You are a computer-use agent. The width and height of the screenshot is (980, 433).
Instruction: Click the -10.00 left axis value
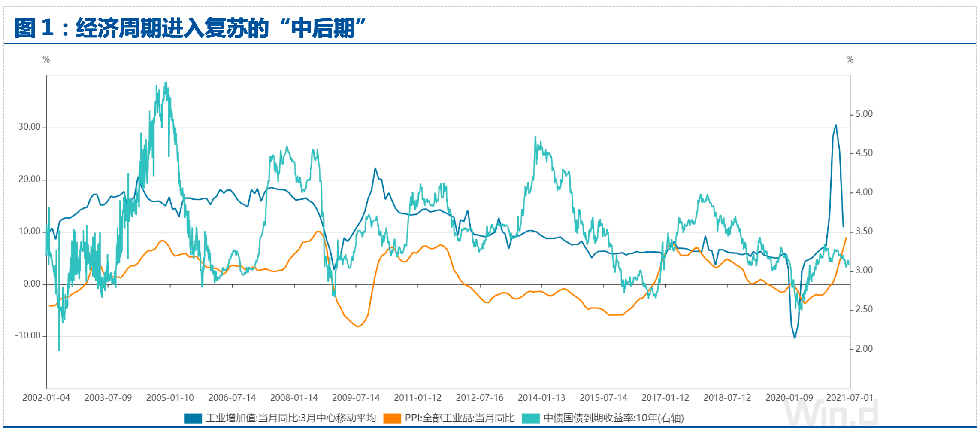[x=28, y=336]
